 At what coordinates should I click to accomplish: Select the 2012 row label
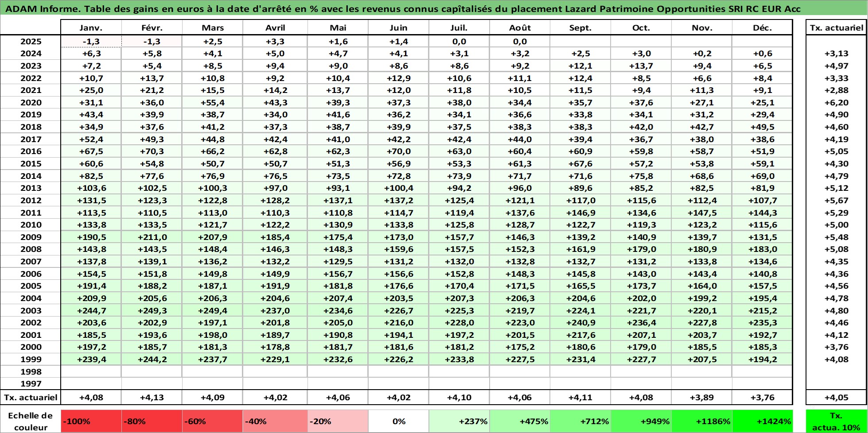31,201
